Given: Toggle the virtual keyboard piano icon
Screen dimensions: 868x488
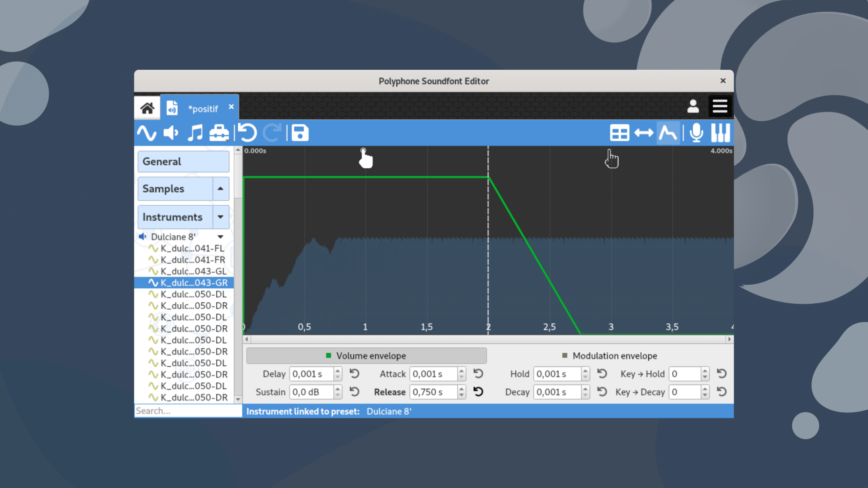Looking at the screenshot, I should [721, 133].
